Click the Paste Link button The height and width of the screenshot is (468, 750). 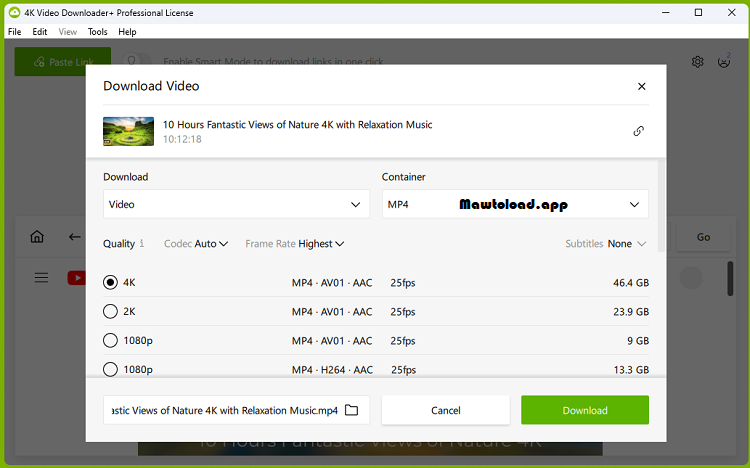pos(63,62)
